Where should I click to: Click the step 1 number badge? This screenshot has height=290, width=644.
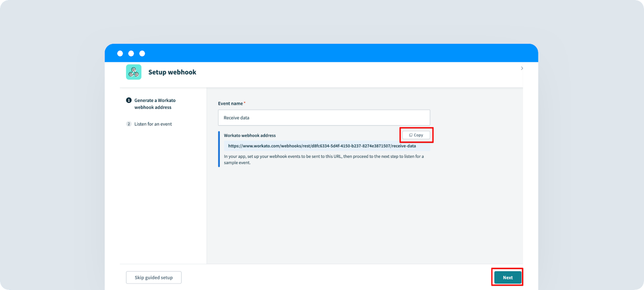click(129, 100)
